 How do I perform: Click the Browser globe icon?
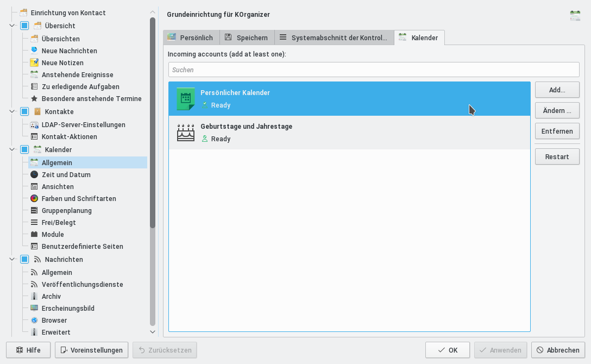[34, 321]
